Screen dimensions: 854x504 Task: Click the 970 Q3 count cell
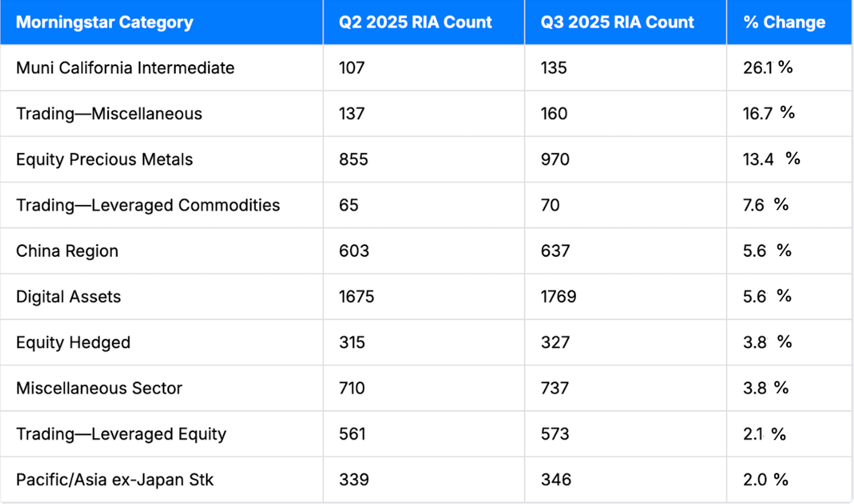pos(555,159)
